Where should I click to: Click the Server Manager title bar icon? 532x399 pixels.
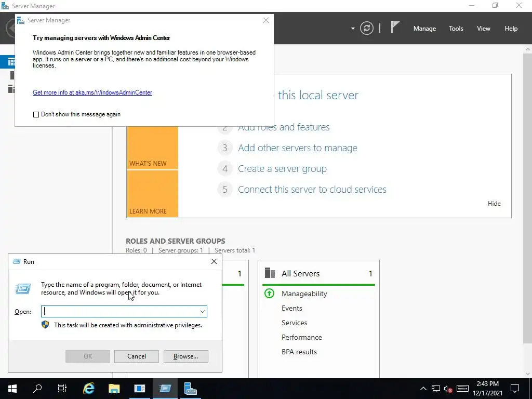click(x=5, y=6)
